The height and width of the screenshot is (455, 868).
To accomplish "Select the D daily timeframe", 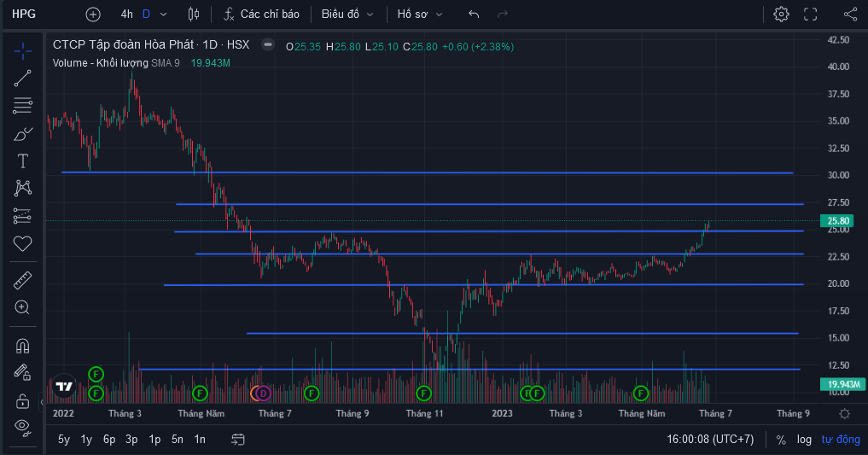I will pos(146,15).
